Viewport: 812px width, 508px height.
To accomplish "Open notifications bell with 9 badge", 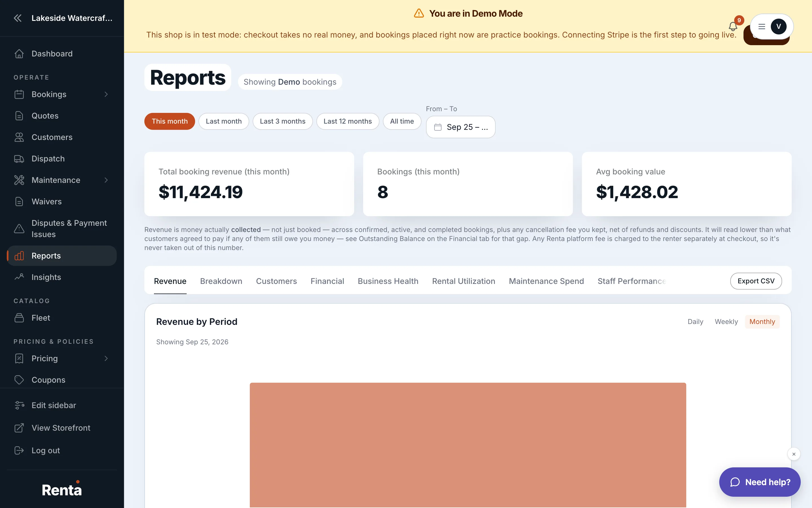I will (x=733, y=26).
